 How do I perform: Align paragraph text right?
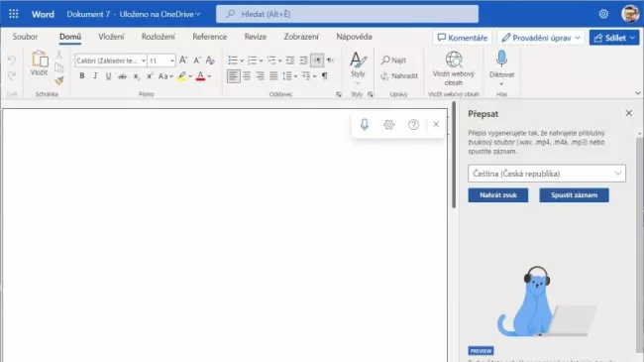coord(260,76)
